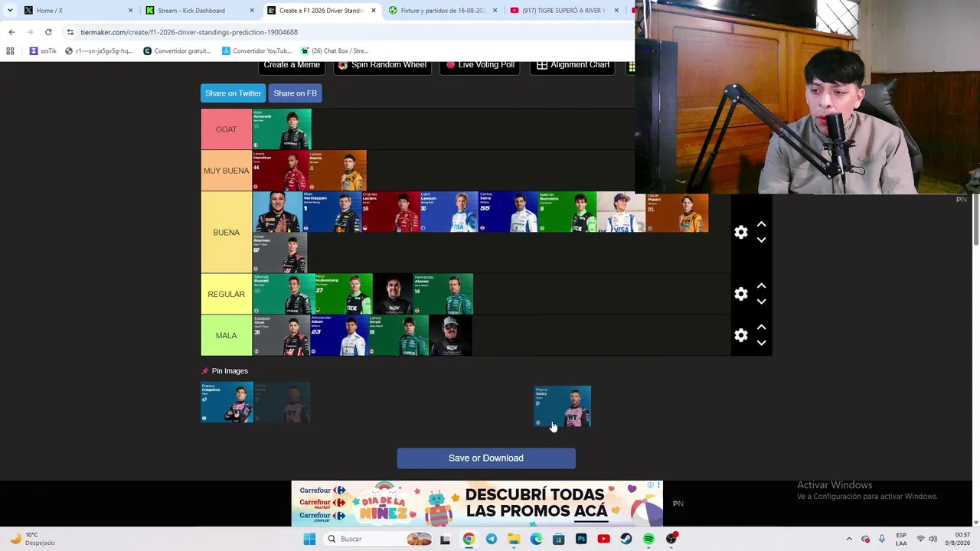Switch to TIGRE SUPERÓ A RIVER YouTube tab
Screen dimensions: 980x551
tap(563, 11)
